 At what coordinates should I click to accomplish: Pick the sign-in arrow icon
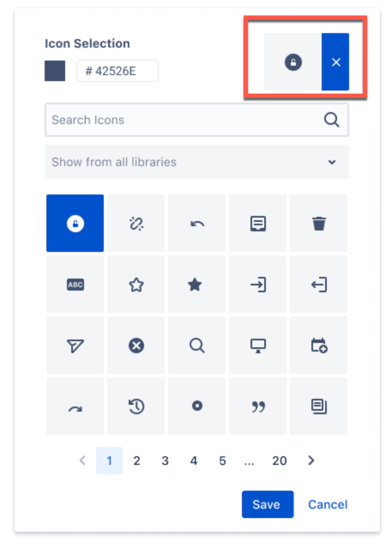[x=258, y=284]
